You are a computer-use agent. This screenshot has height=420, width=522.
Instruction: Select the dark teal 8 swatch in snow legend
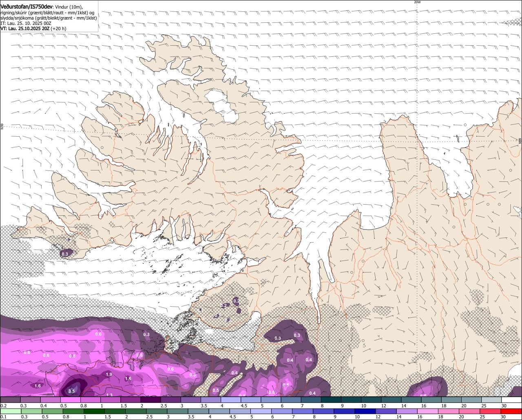pos(331,400)
